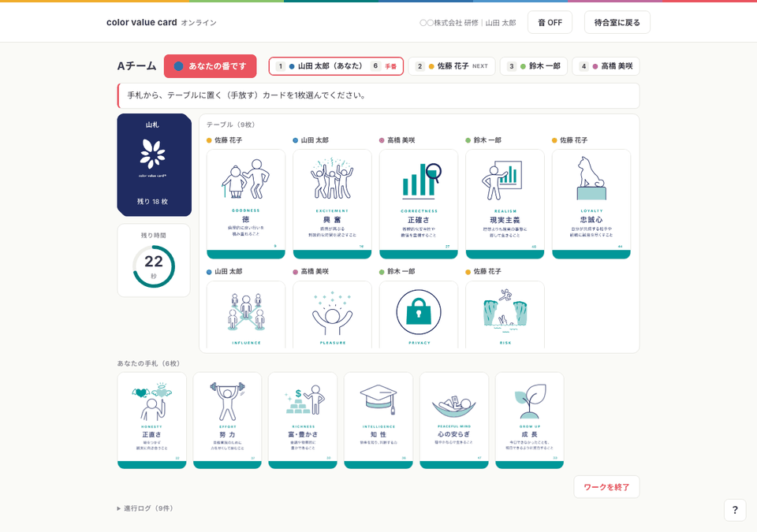This screenshot has width=757, height=532.
Task: Click the remaining time circular timer
Action: pos(154,266)
